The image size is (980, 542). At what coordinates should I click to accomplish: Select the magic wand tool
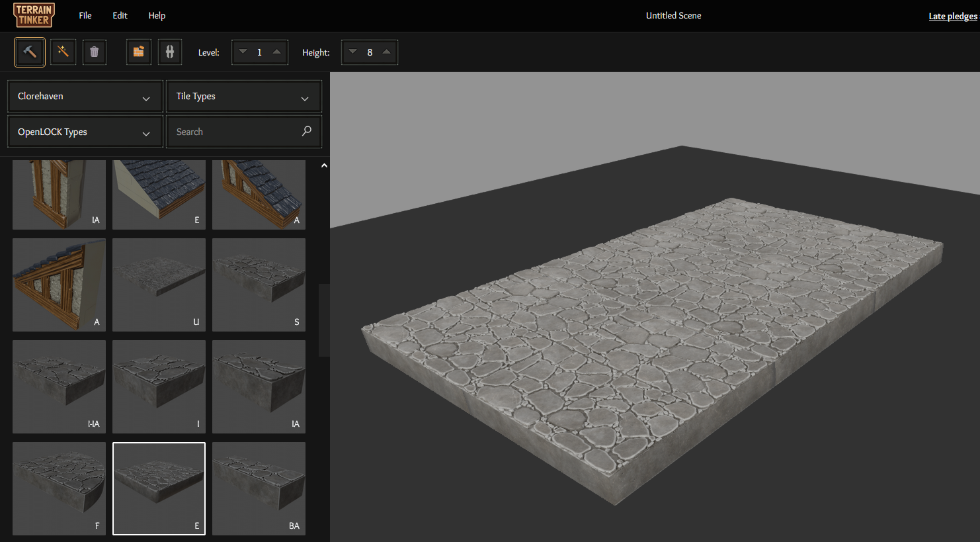pyautogui.click(x=63, y=52)
